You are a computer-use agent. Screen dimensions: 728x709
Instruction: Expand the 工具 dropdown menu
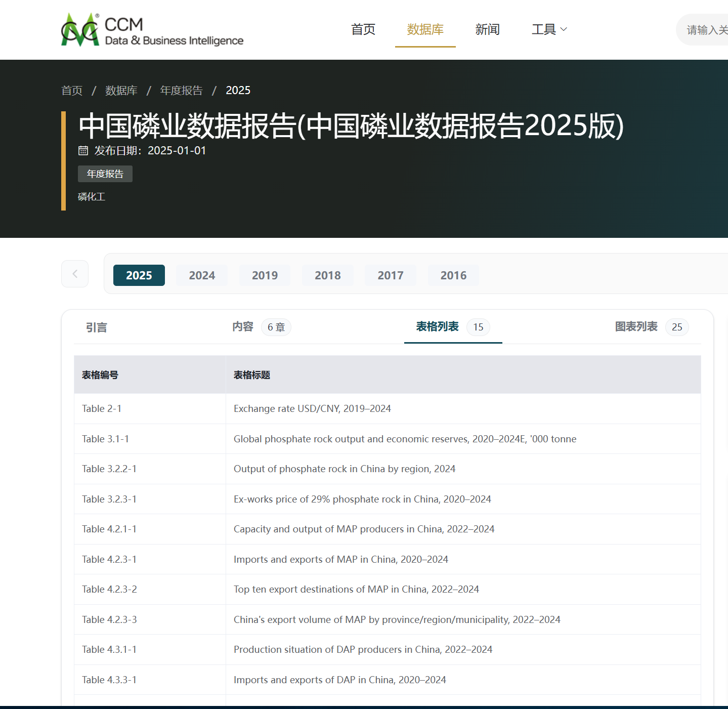[x=549, y=30]
